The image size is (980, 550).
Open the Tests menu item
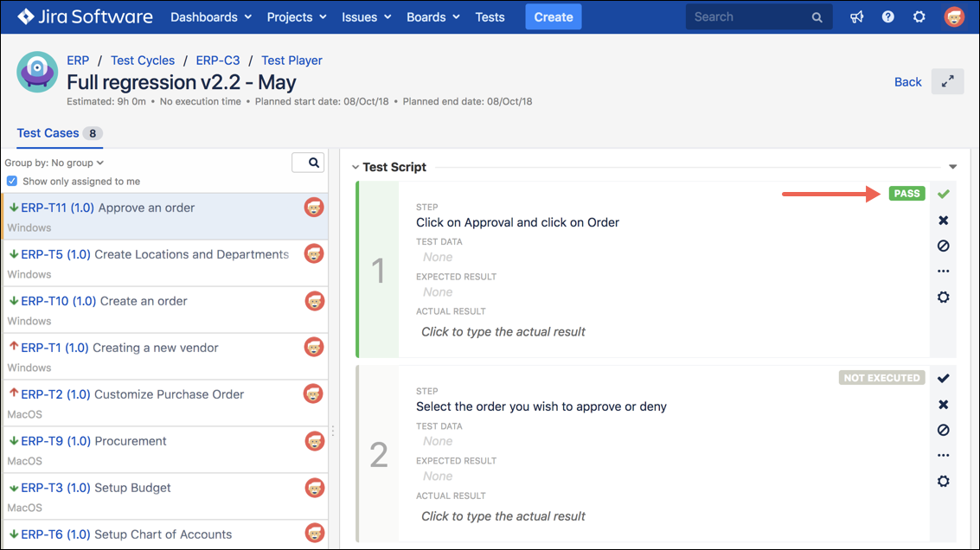point(490,17)
